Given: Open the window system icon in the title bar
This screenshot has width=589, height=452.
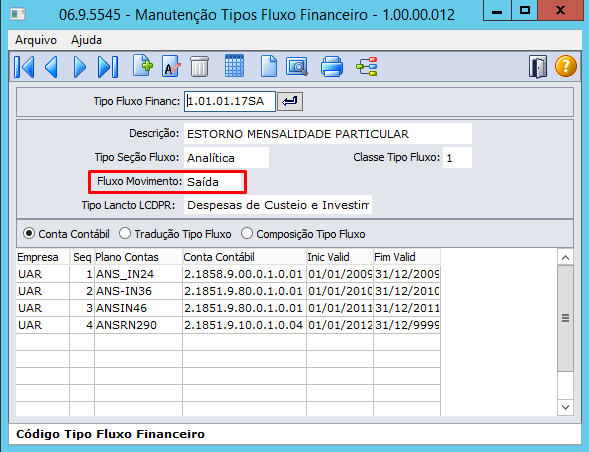Looking at the screenshot, I should point(18,15).
